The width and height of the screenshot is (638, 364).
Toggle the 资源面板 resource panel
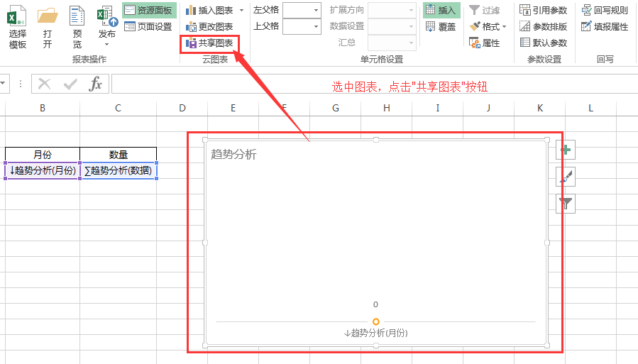(x=149, y=10)
